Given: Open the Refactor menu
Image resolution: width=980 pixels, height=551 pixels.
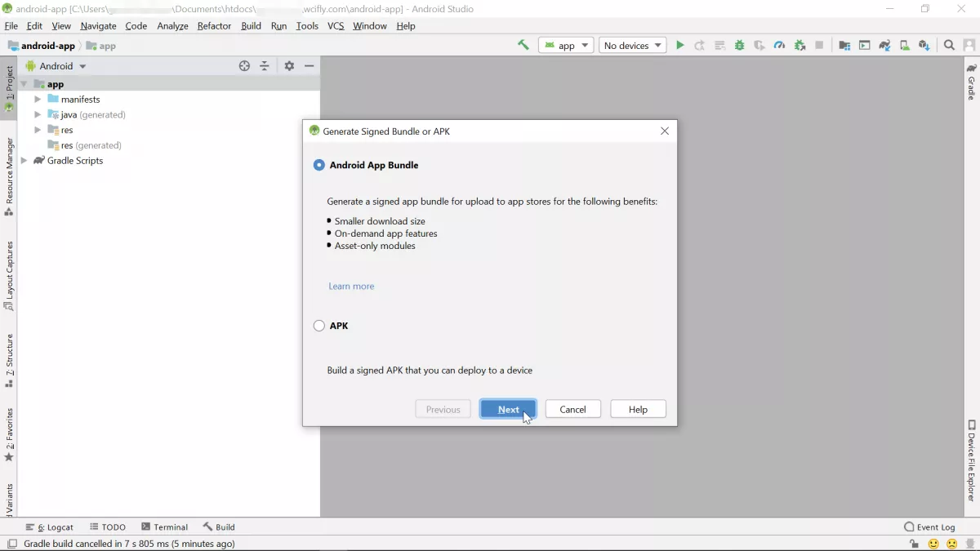Looking at the screenshot, I should tap(214, 26).
